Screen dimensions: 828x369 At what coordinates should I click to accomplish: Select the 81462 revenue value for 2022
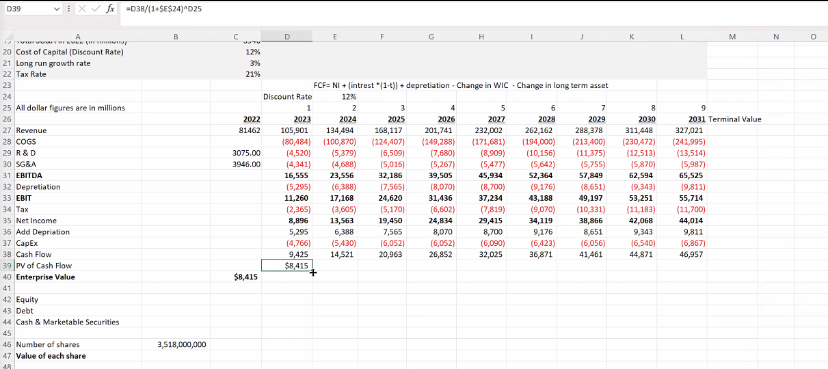[x=236, y=130]
